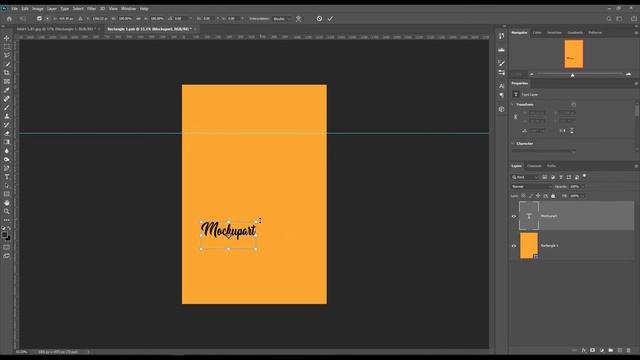Hide the Rectangle 1 layer

point(514,246)
